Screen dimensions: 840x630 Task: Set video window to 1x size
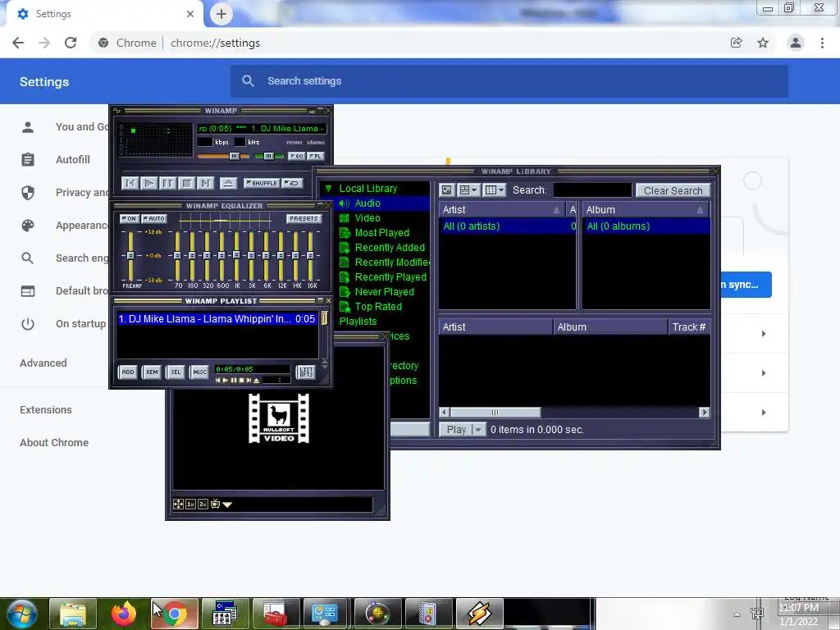tap(190, 504)
